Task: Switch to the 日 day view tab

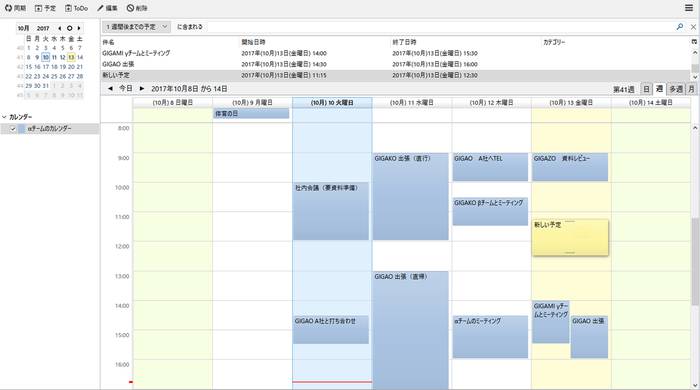Action: pyautogui.click(x=646, y=89)
